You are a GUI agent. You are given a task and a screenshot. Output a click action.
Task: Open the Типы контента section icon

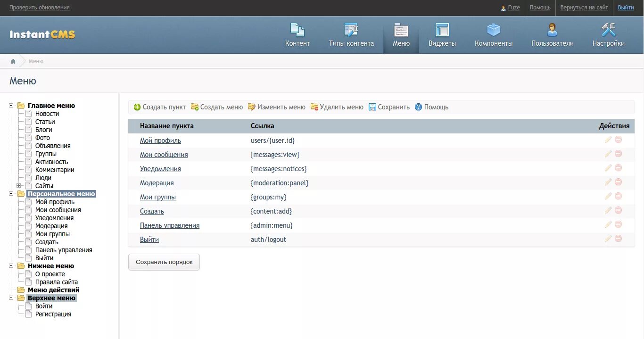351,30
